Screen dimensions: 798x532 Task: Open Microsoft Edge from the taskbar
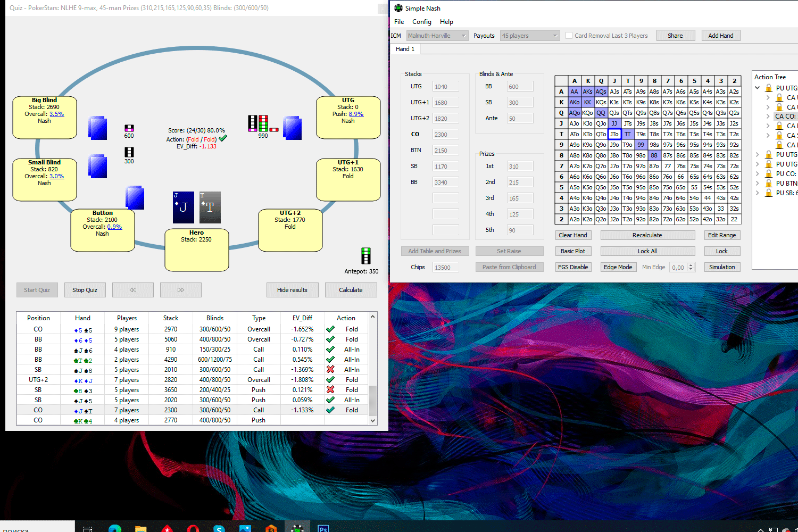tap(115, 528)
